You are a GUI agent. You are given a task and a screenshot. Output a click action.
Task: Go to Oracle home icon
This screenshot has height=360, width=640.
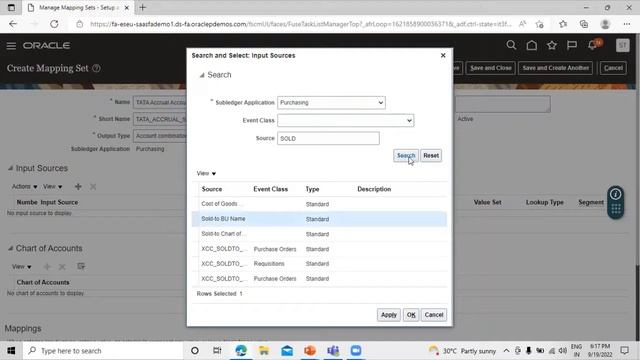[x=531, y=45]
